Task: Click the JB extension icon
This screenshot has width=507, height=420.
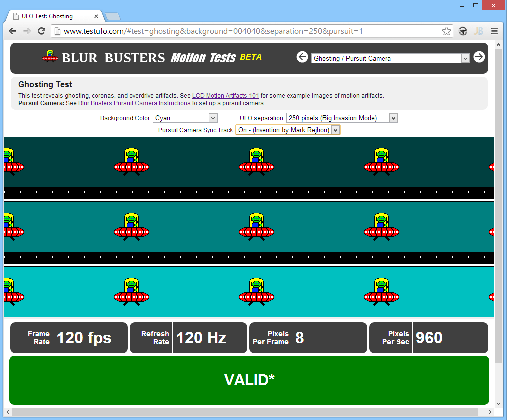Action: [x=479, y=31]
